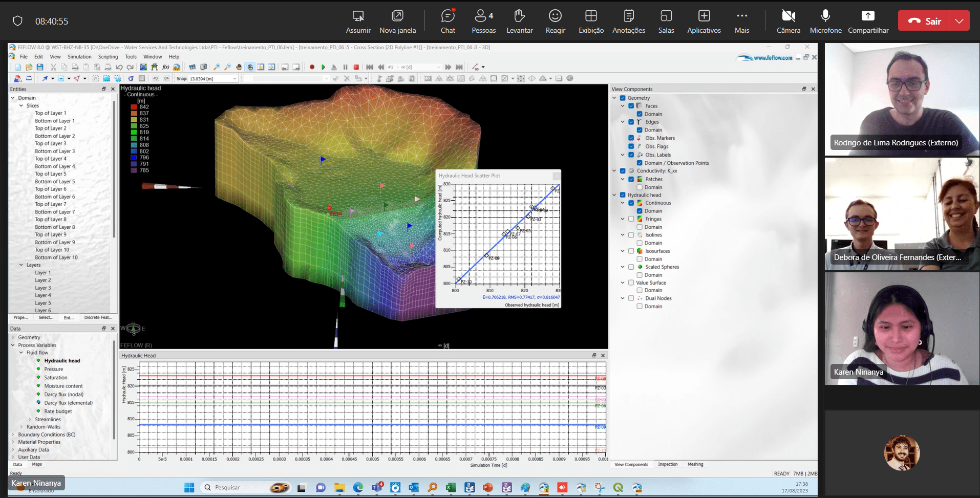Viewport: 980px width, 498px height.
Task: Click the red Sair leave button
Action: 923,21
